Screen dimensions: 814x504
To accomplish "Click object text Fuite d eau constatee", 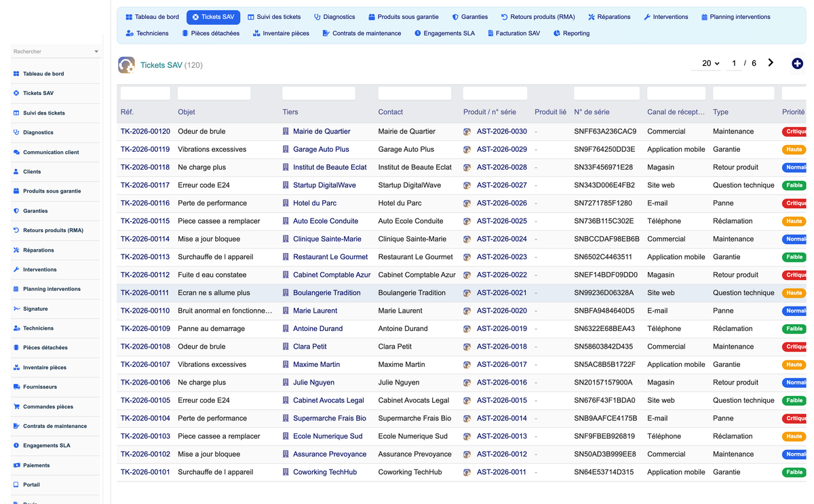I will point(212,275).
